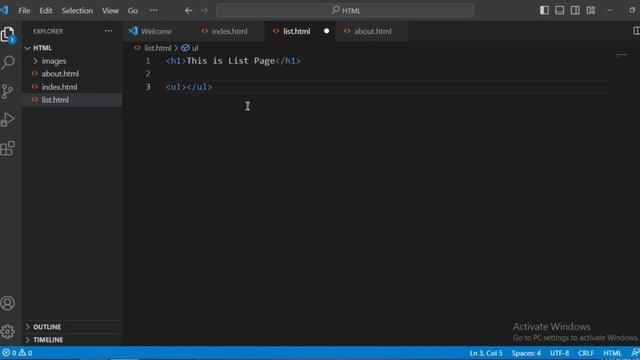The width and height of the screenshot is (640, 360).
Task: Click line number 2 in gutter
Action: click(148, 73)
